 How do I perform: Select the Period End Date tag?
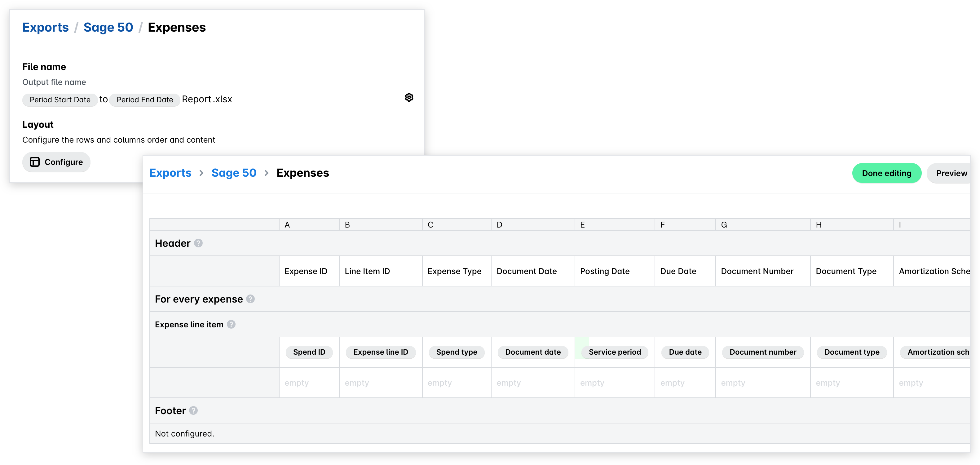tap(144, 100)
